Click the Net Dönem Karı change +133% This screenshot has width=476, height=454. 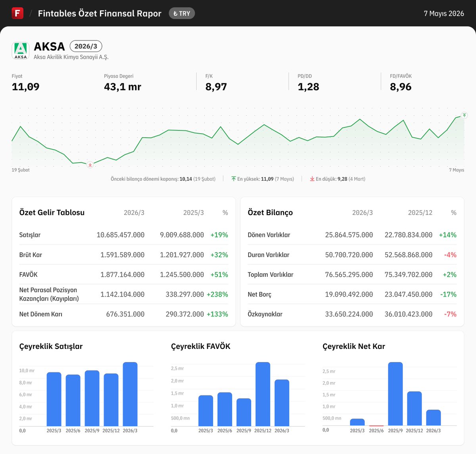[x=217, y=314]
